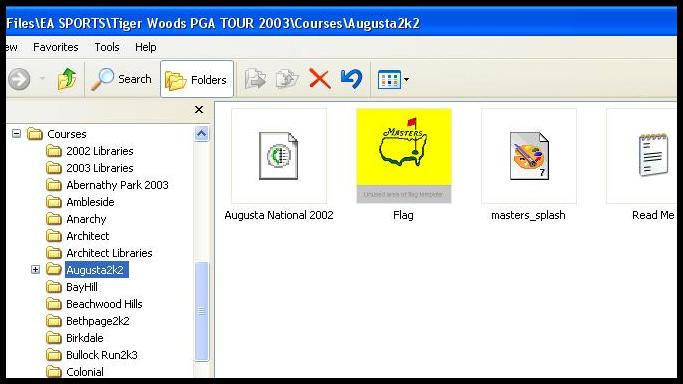Image resolution: width=683 pixels, height=384 pixels.
Task: Select the Bullock Run2k3 folder
Action: coord(101,355)
